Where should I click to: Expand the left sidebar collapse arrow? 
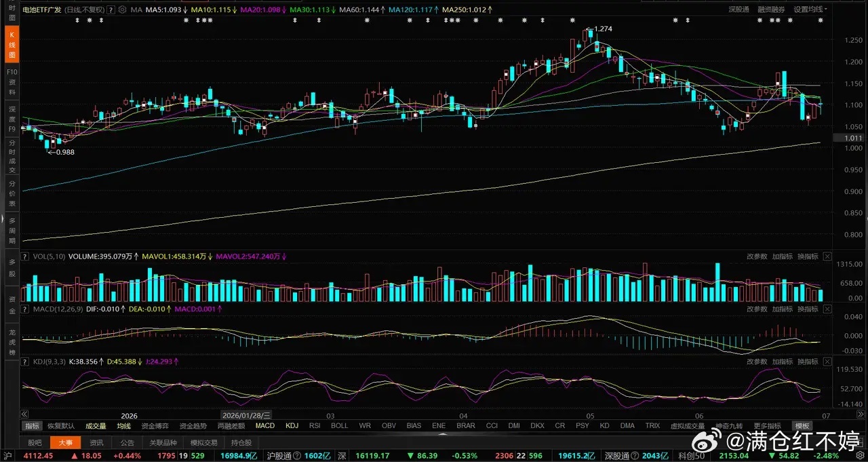3,220
